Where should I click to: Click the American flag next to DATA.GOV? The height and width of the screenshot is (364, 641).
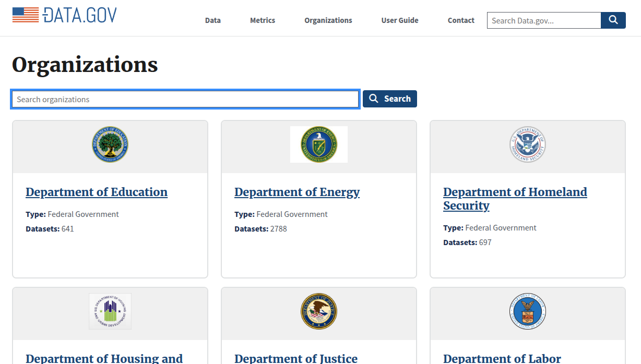click(x=27, y=15)
